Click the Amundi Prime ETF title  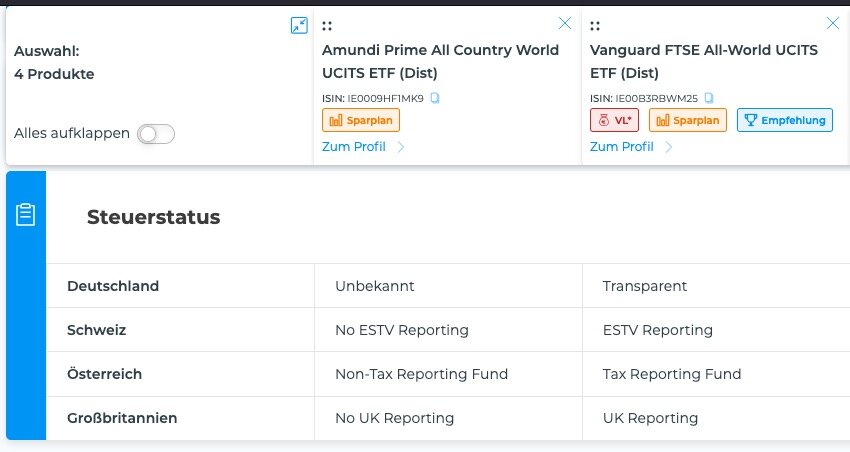pos(440,61)
